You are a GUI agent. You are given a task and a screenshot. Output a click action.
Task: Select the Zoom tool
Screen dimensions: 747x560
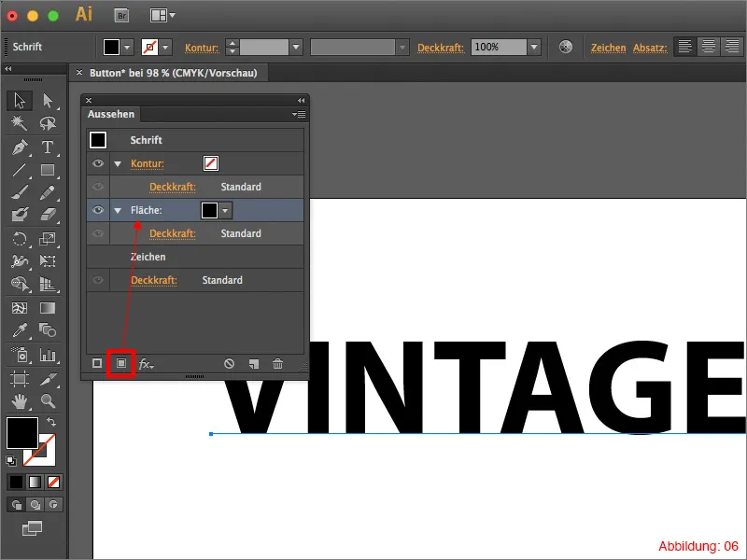48,401
